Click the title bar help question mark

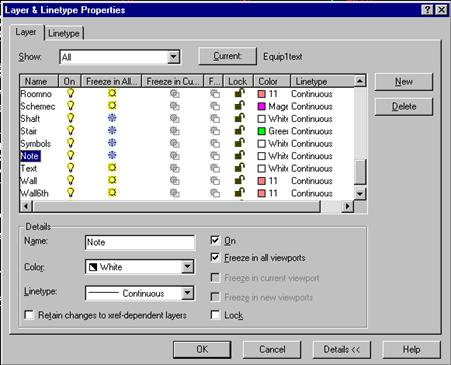(427, 10)
